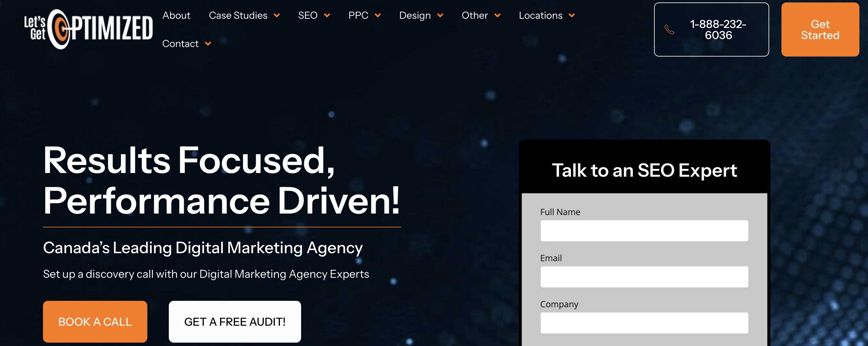Image resolution: width=868 pixels, height=346 pixels.
Task: Click the BOOK A CALL button
Action: point(95,321)
